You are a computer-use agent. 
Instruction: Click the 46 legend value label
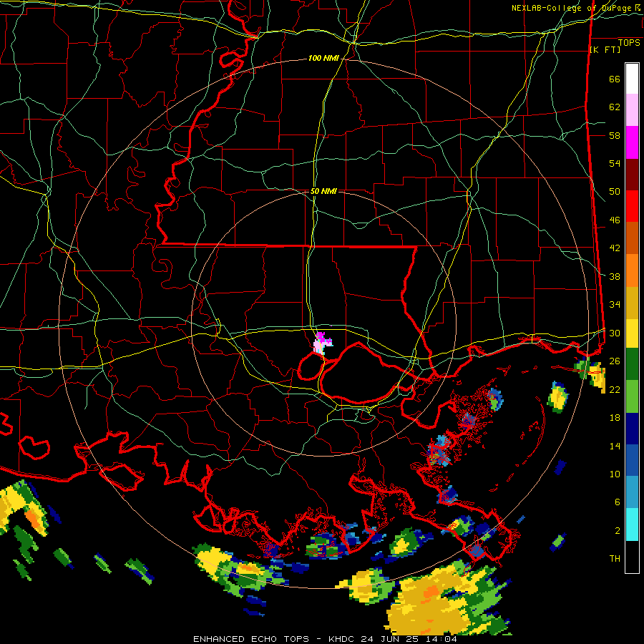[615, 220]
